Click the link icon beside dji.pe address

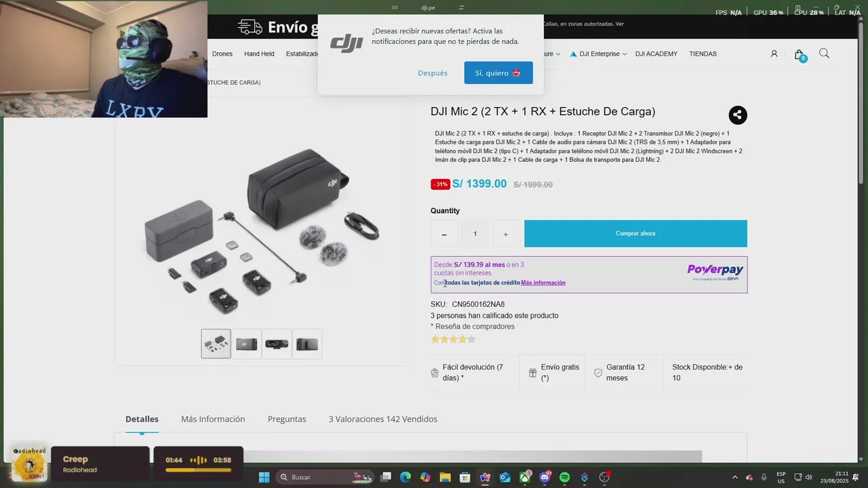395,7
